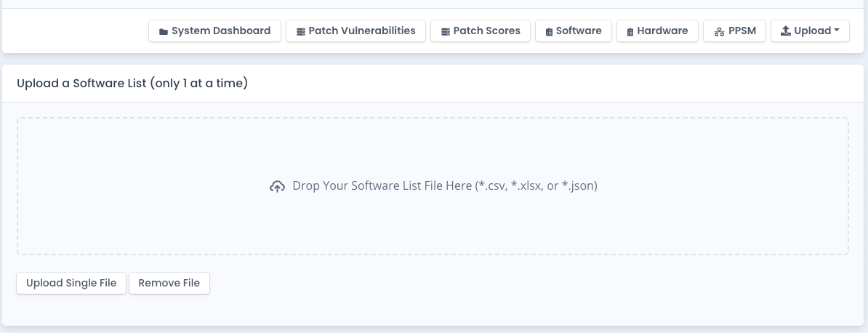This screenshot has height=333, width=868.
Task: Click the cloud upload icon in drop zone
Action: (x=278, y=187)
